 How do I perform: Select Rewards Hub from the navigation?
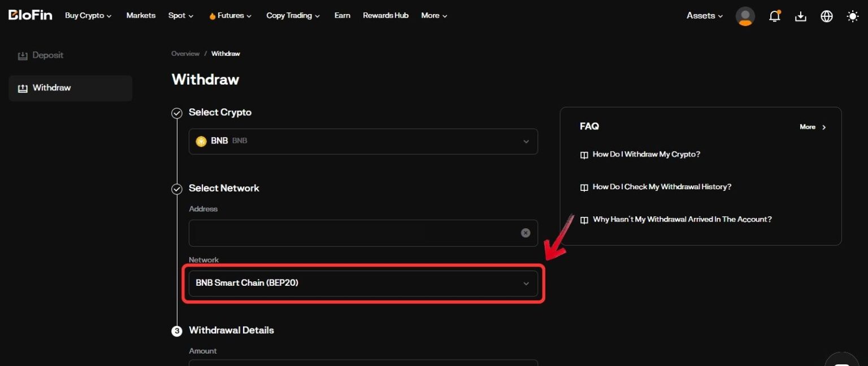385,15
